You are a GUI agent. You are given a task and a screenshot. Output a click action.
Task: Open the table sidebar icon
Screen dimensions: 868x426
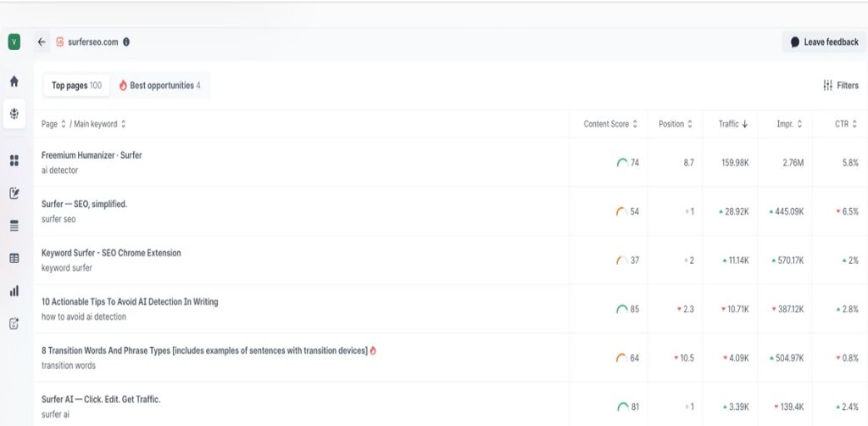pos(14,258)
